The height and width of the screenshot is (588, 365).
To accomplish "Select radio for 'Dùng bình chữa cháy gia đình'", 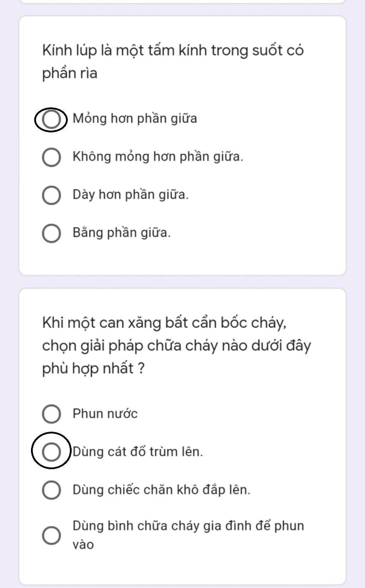I will [x=51, y=535].
